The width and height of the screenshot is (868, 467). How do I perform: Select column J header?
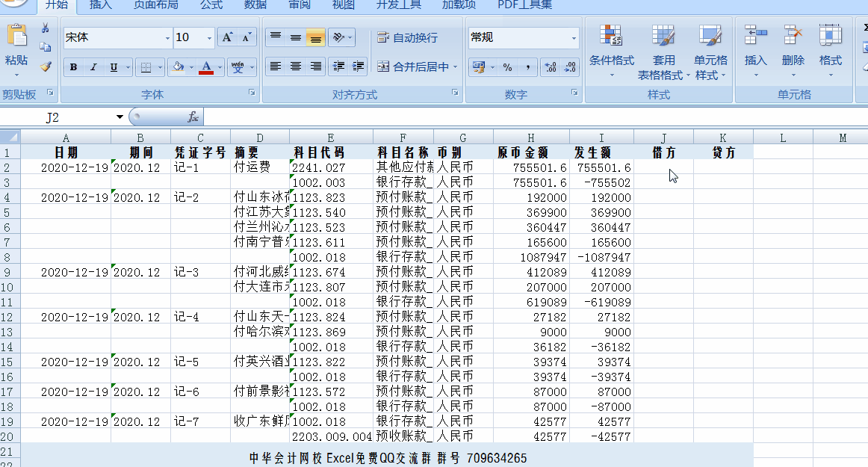[x=663, y=137]
